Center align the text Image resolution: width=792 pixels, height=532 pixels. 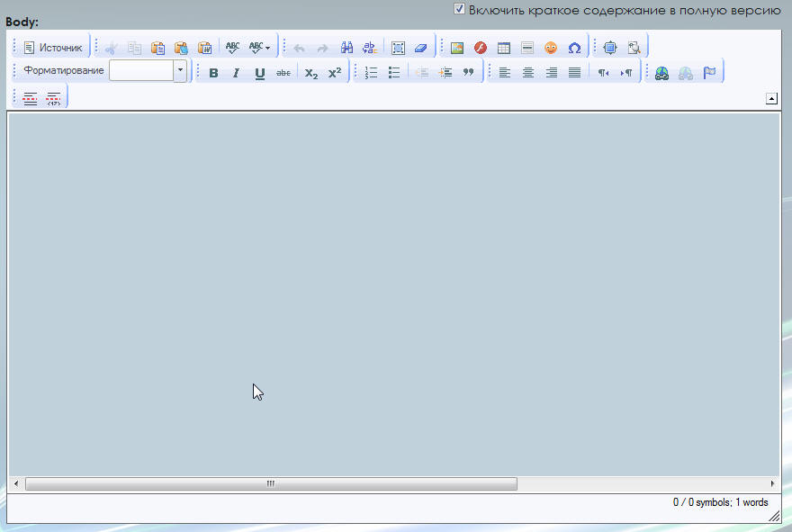tap(528, 73)
